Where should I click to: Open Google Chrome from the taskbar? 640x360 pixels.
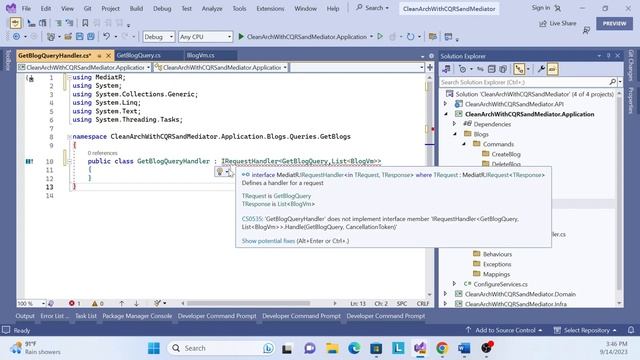[442, 348]
